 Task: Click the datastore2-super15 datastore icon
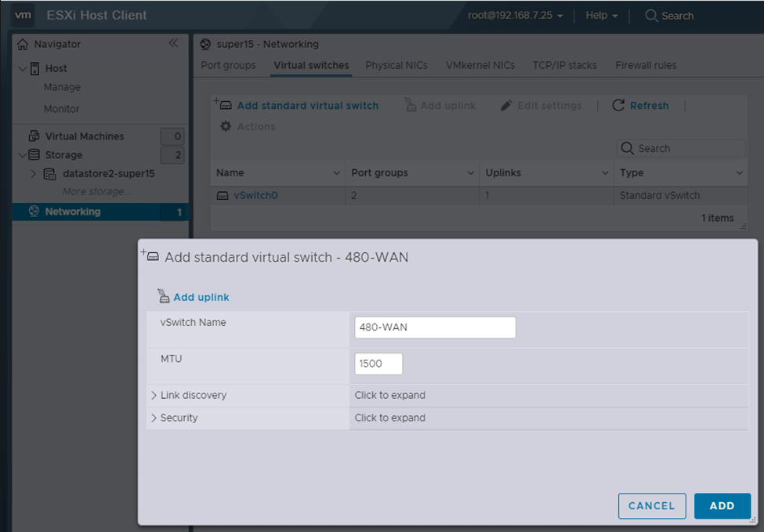pos(49,173)
